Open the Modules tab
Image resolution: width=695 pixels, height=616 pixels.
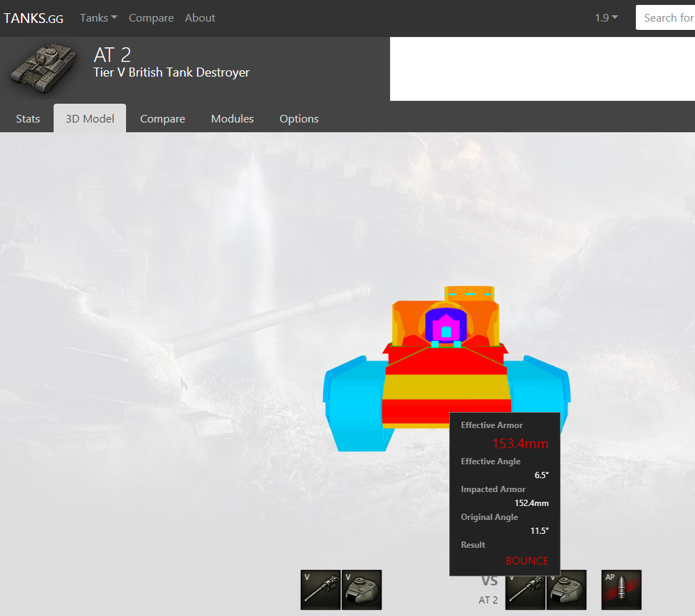233,118
